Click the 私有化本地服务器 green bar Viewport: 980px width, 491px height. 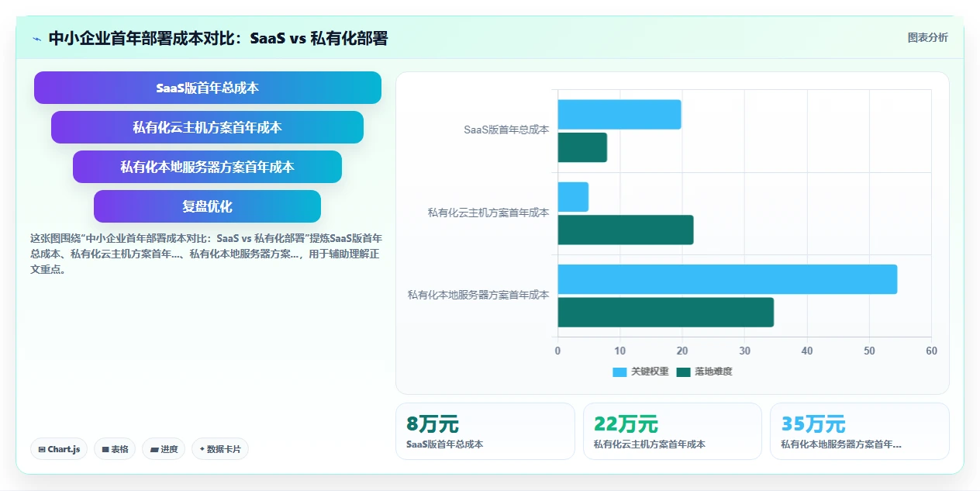tap(666, 312)
